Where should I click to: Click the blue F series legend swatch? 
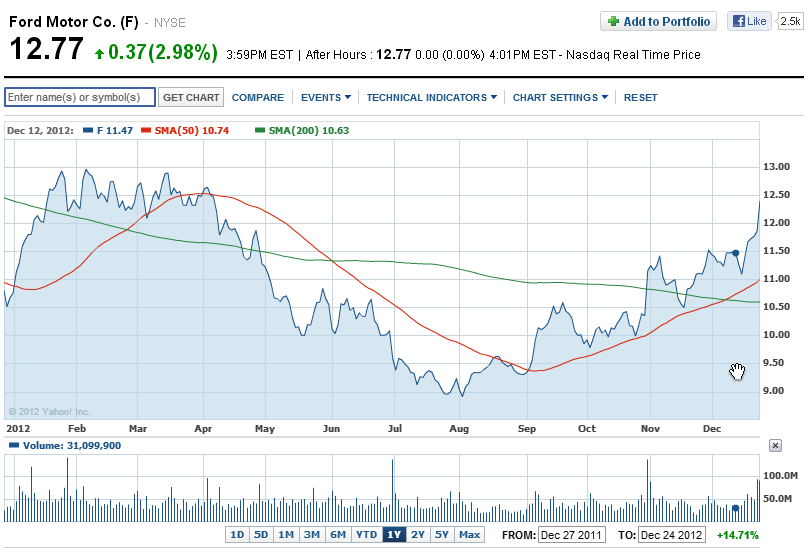click(x=88, y=131)
